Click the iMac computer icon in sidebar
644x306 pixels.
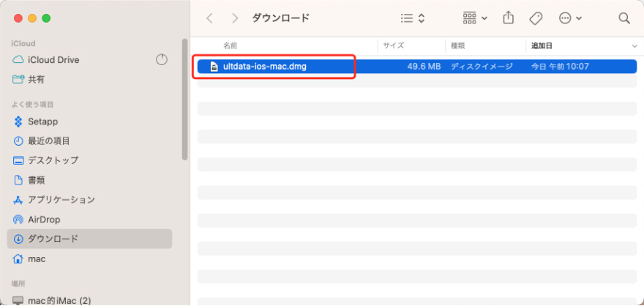18,301
